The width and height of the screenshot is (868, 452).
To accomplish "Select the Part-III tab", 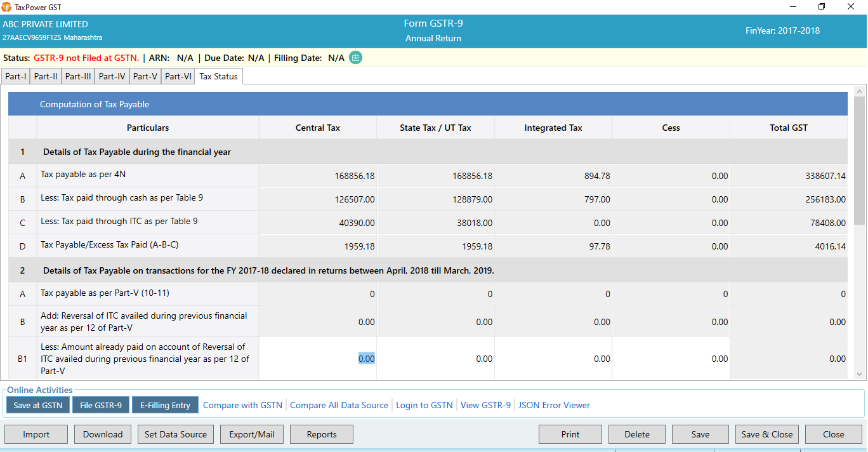I will 78,76.
